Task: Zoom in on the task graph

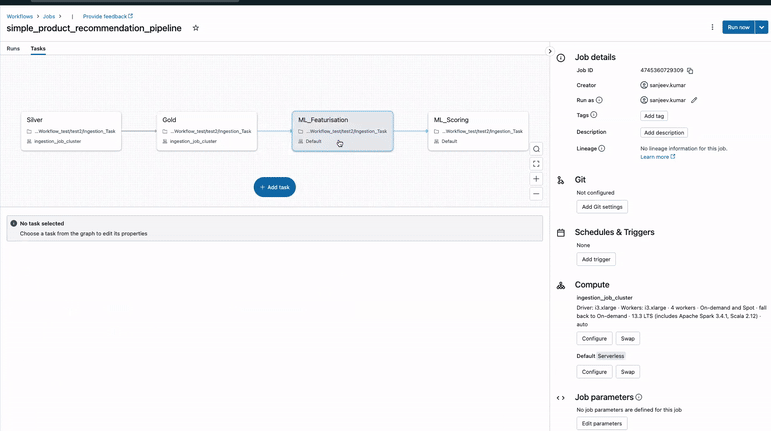Action: pyautogui.click(x=536, y=179)
